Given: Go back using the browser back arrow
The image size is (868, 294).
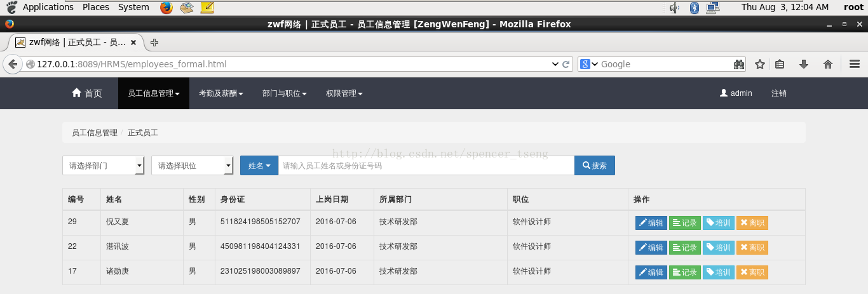Looking at the screenshot, I should click(x=13, y=64).
